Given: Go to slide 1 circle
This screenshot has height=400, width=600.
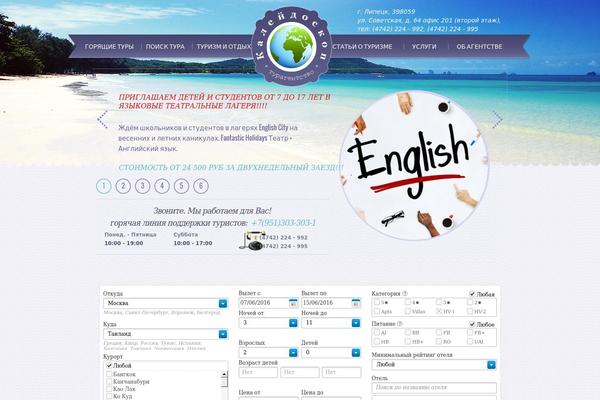Looking at the screenshot, I should click(104, 186).
